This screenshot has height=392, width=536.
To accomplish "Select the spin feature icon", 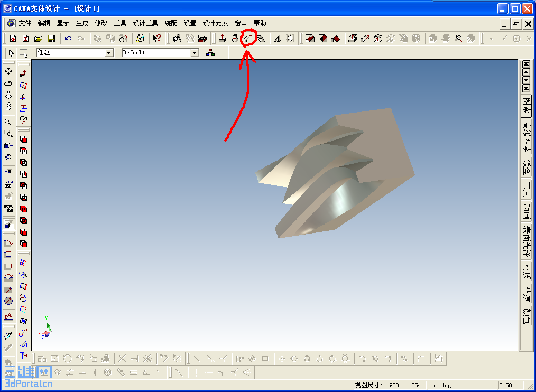I will (235, 38).
